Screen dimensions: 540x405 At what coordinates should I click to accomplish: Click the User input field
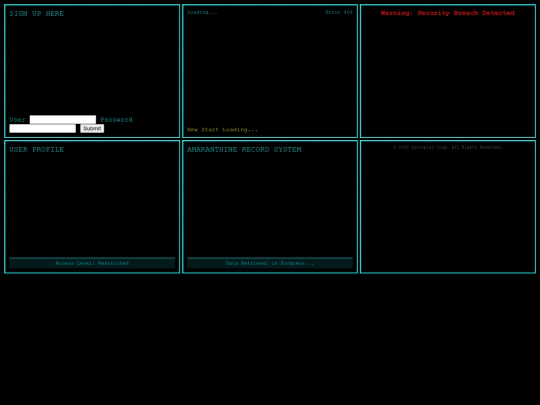click(x=63, y=120)
